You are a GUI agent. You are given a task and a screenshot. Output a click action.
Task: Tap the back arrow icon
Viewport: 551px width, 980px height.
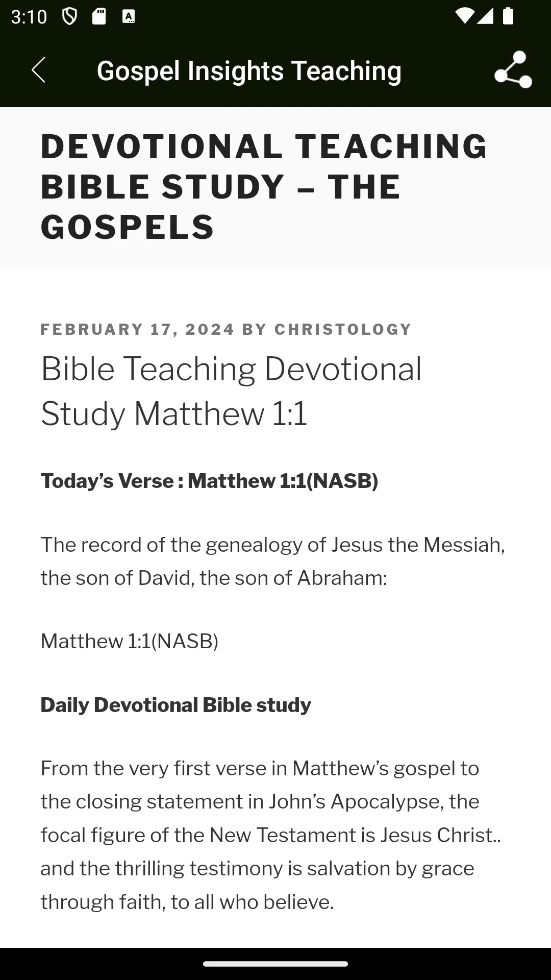click(38, 70)
